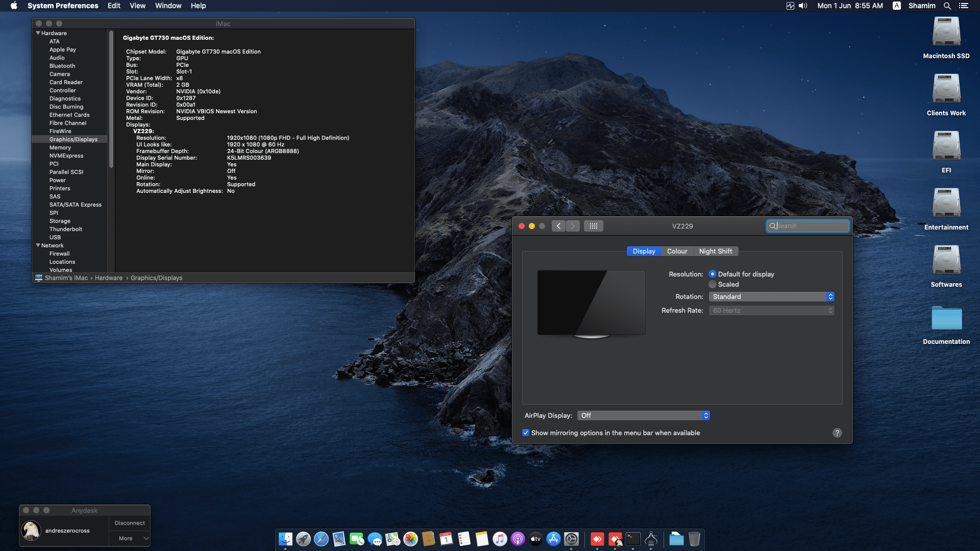The image size is (980, 551).
Task: Select Memory in iMac sidebar
Action: click(x=60, y=147)
